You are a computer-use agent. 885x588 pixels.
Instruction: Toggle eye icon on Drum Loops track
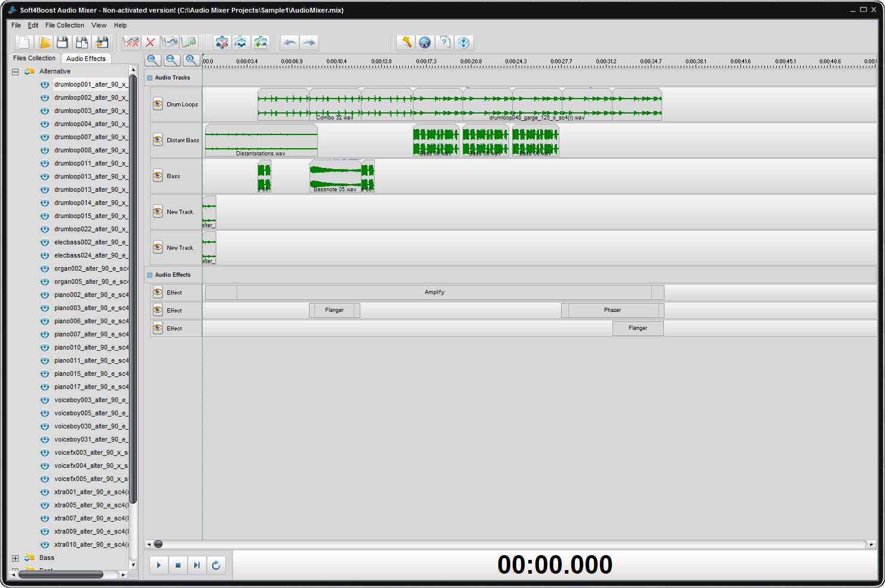tap(158, 105)
